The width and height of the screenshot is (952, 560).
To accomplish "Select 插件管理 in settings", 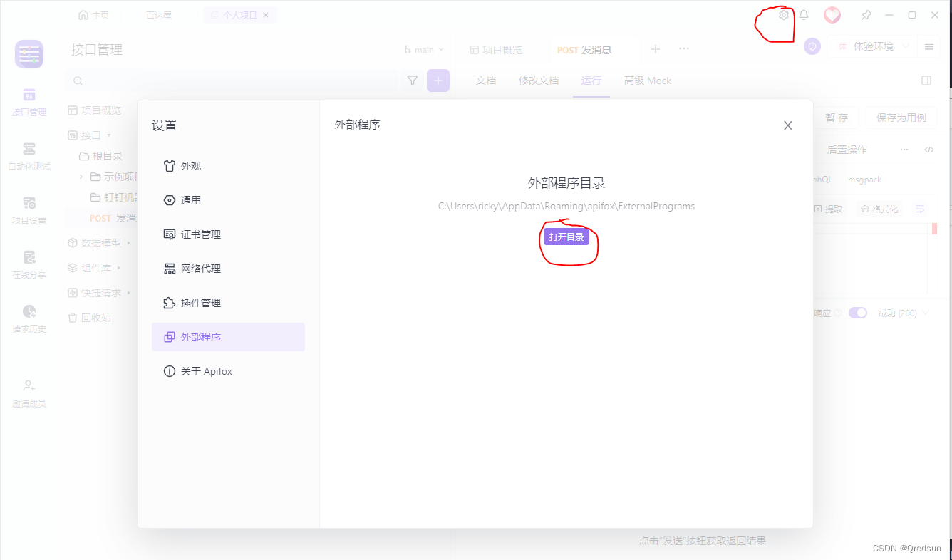I will [228, 303].
